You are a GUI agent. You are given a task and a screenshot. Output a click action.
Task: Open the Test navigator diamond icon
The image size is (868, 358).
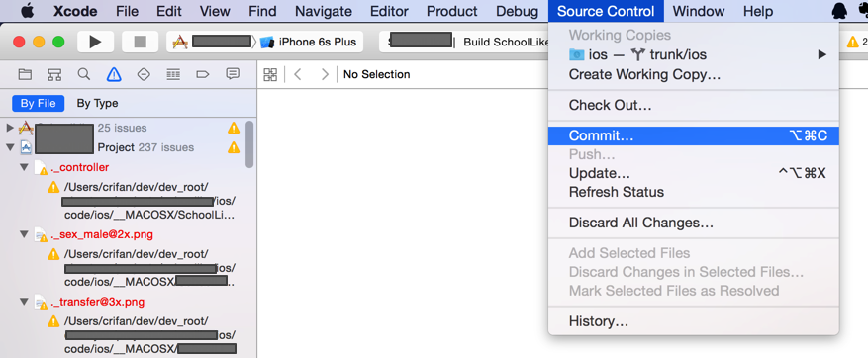[x=144, y=74]
